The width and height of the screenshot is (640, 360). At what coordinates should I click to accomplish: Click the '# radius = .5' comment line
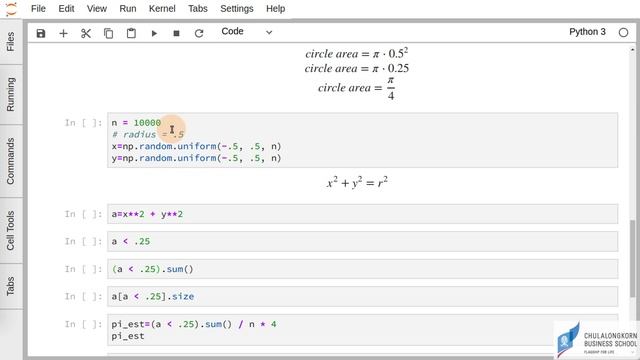pyautogui.click(x=148, y=134)
